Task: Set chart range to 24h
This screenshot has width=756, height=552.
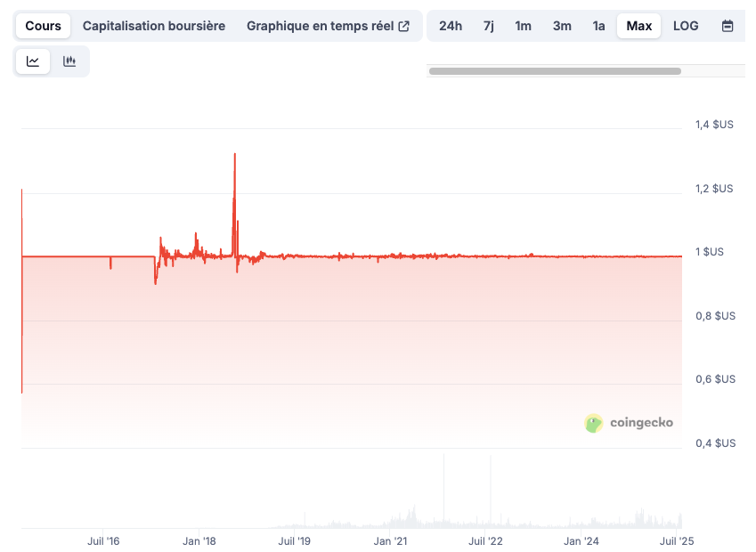Action: pos(451,26)
